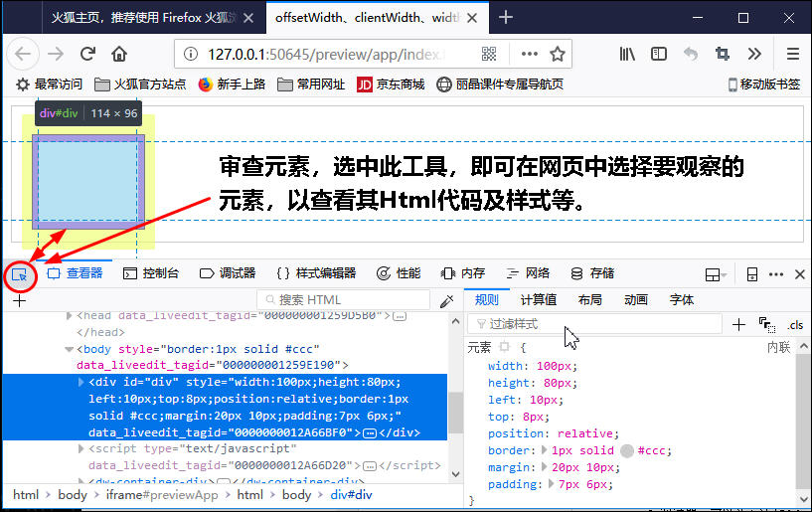This screenshot has width=812, height=512.
Task: Expand the head element node
Action: (69, 315)
